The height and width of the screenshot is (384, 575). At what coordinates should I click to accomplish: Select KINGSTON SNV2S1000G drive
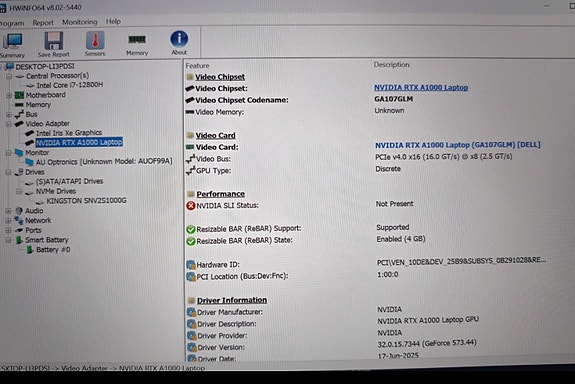click(86, 201)
